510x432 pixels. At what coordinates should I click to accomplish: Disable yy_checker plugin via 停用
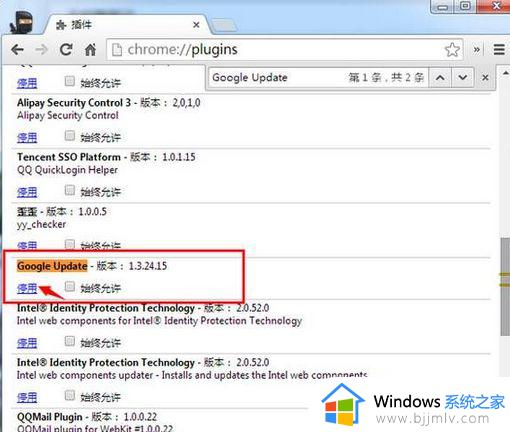pos(27,246)
